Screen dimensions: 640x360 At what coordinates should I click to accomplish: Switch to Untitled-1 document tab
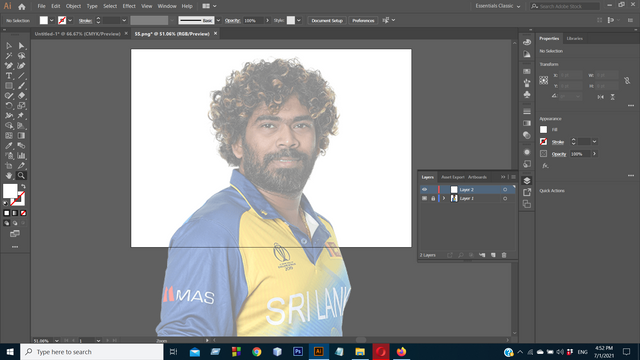coord(78,34)
